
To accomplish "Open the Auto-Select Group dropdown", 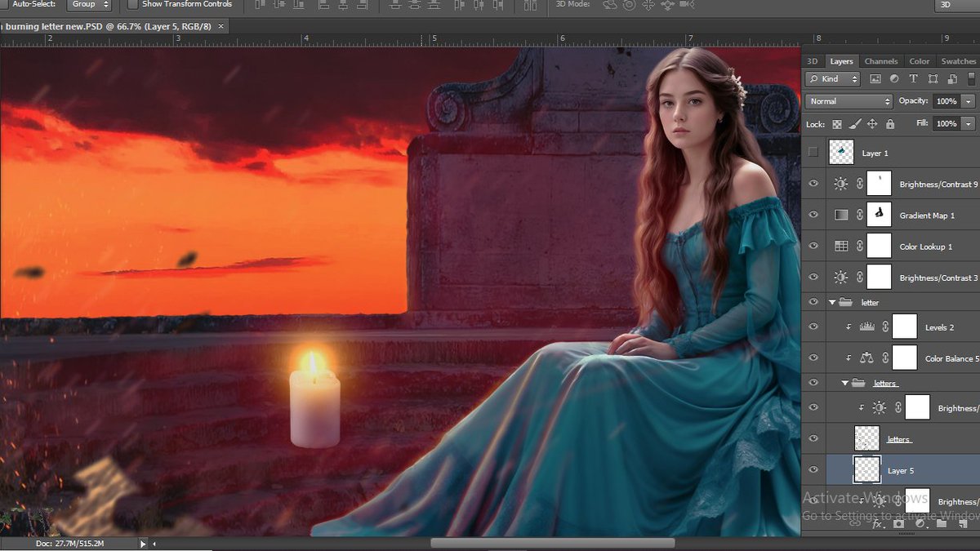I will point(89,4).
